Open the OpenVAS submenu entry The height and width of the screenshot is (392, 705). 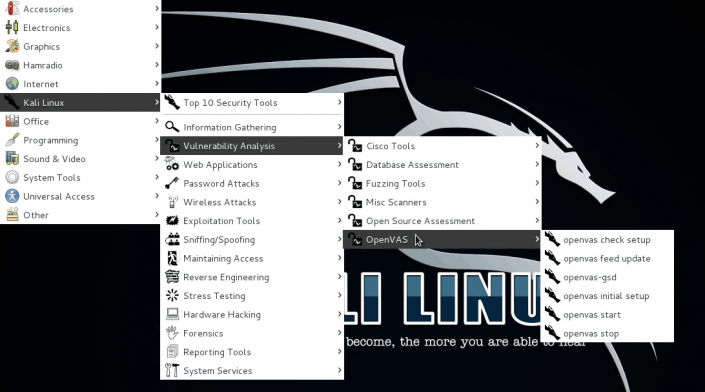(442, 240)
